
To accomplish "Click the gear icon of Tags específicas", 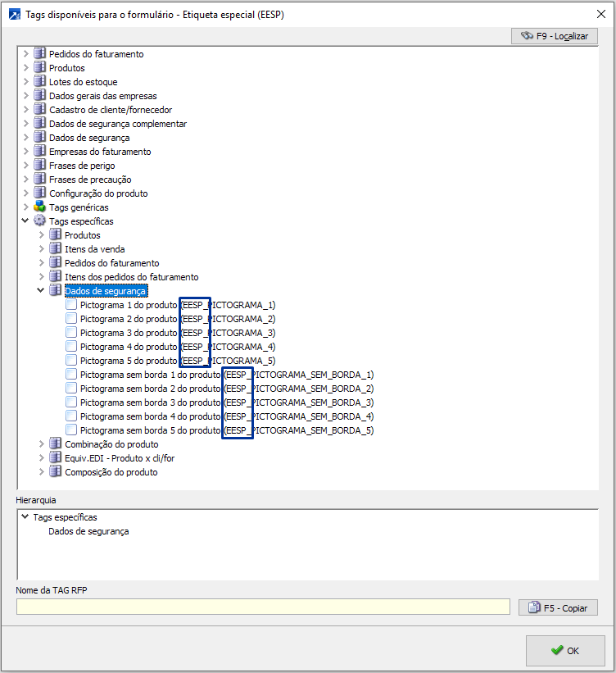I will click(39, 221).
